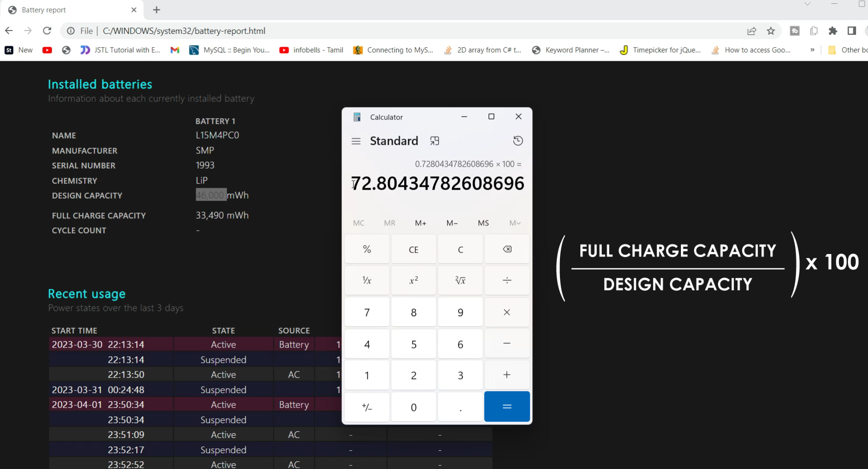This screenshot has height=469, width=868.
Task: Open the Keyword Planner bookmark
Action: [570, 50]
